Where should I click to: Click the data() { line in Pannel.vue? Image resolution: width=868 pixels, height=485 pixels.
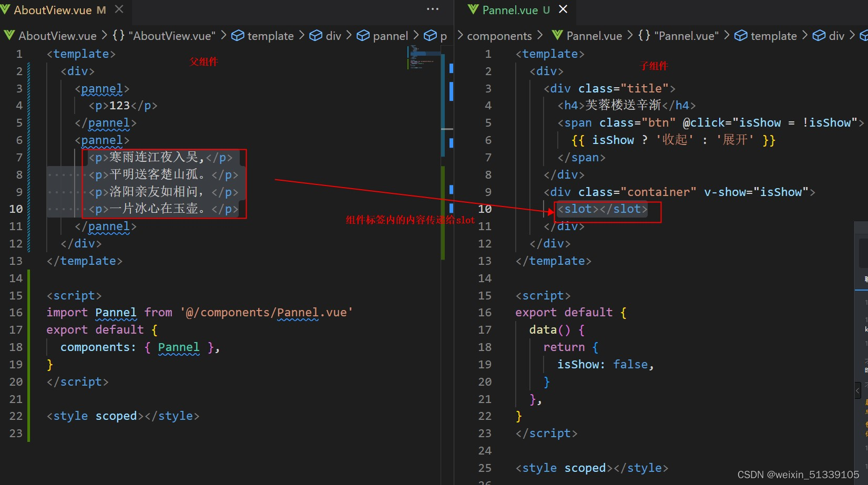557,330
